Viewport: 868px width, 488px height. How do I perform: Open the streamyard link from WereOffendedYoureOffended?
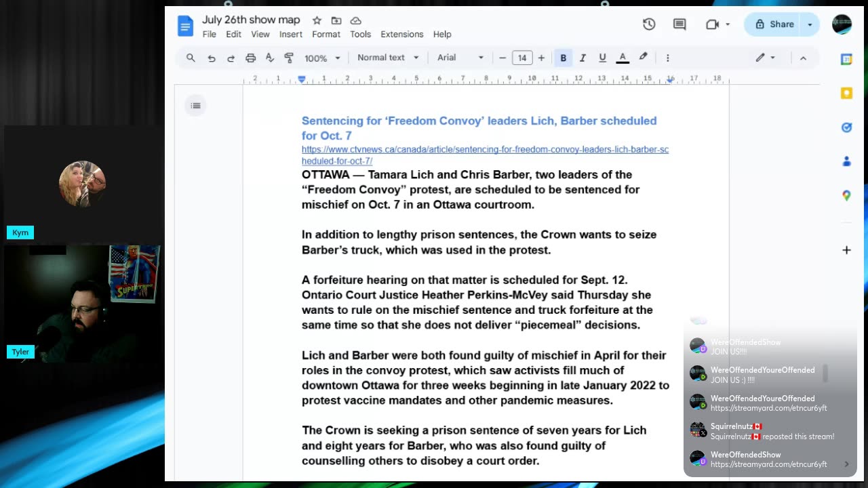768,408
